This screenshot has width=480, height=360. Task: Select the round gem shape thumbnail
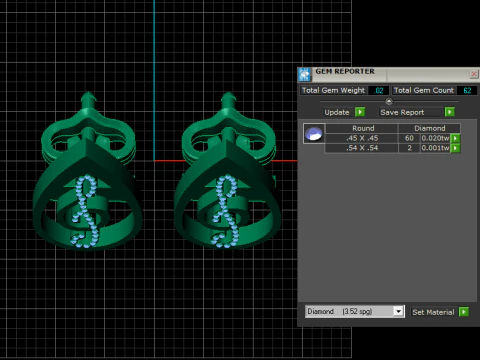pyautogui.click(x=314, y=134)
